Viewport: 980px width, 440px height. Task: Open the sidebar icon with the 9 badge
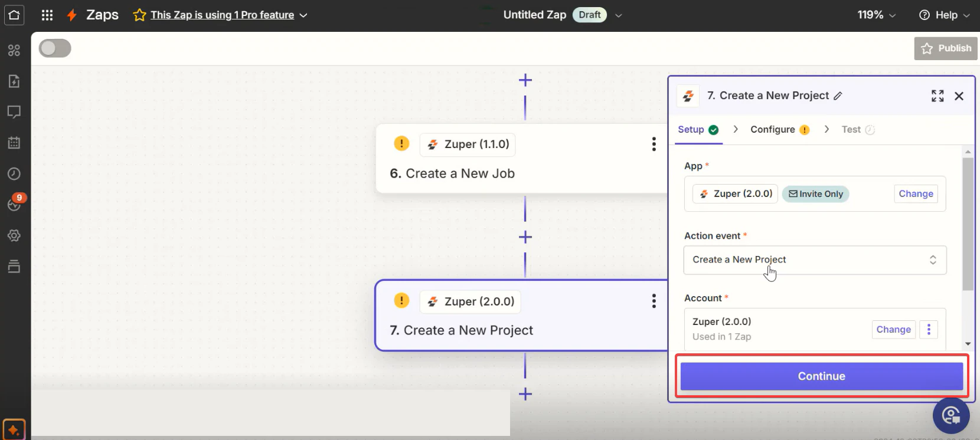pos(14,203)
